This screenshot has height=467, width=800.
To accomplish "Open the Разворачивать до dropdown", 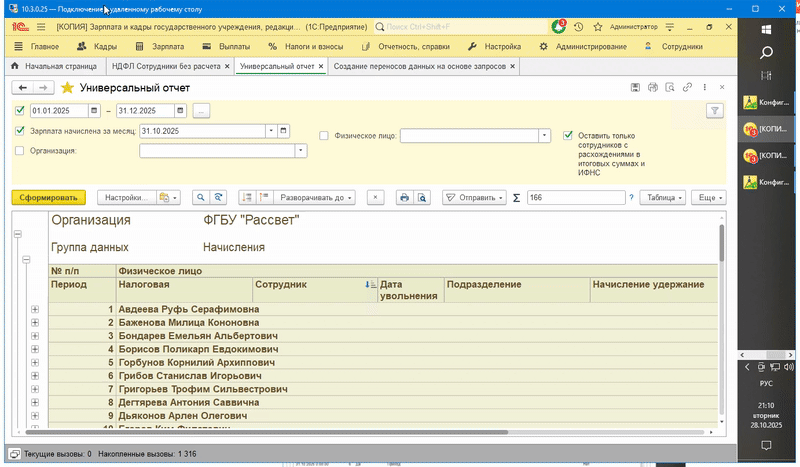I will (x=315, y=198).
